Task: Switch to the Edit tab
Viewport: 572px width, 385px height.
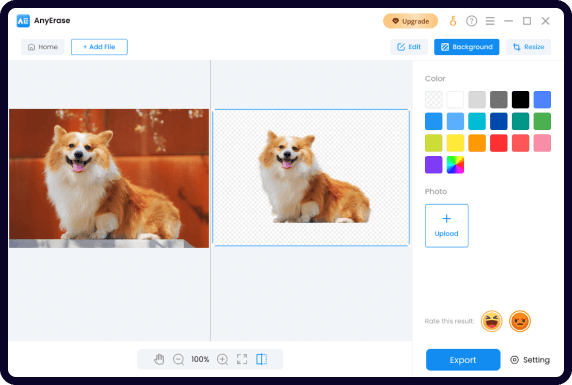Action: tap(409, 47)
